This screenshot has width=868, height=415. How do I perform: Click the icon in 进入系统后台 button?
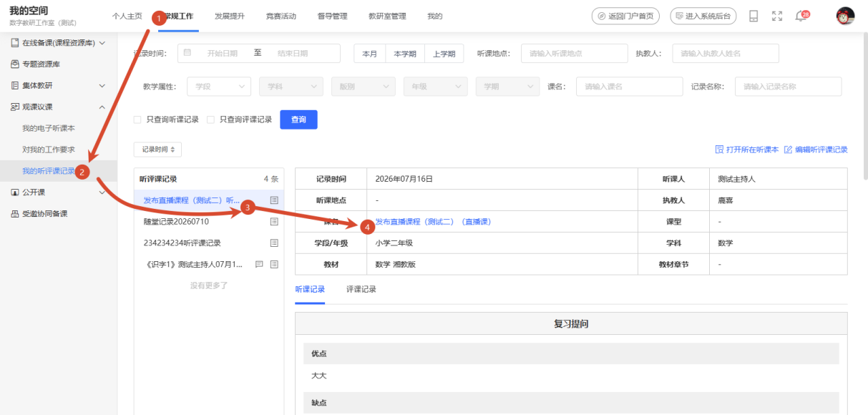pos(680,16)
